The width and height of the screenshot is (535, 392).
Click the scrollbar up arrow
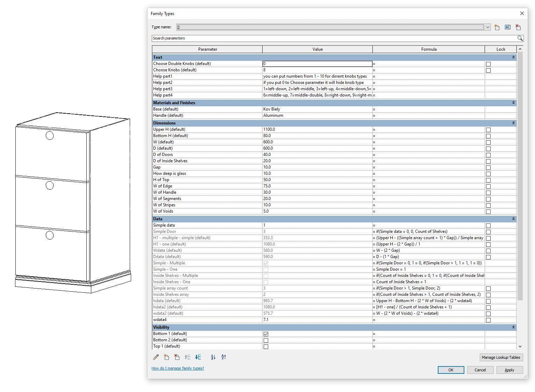click(520, 49)
